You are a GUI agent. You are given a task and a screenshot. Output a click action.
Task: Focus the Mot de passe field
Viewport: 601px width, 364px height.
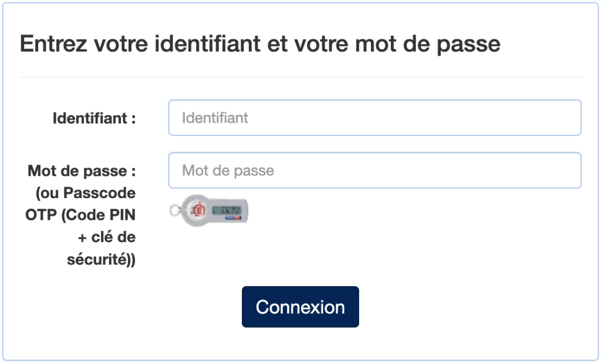coord(375,171)
